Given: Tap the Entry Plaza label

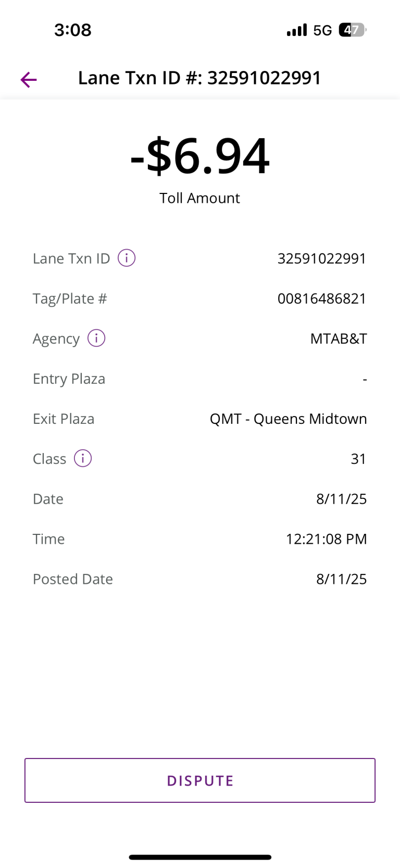Looking at the screenshot, I should point(69,379).
